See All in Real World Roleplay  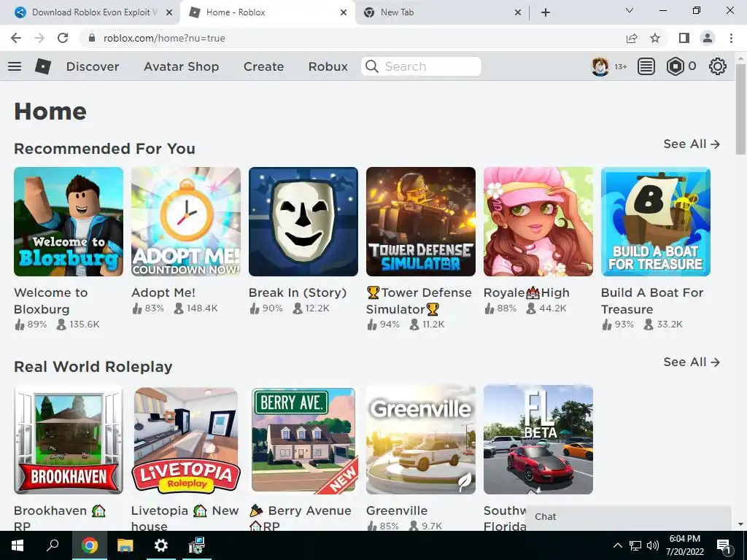pyautogui.click(x=692, y=362)
